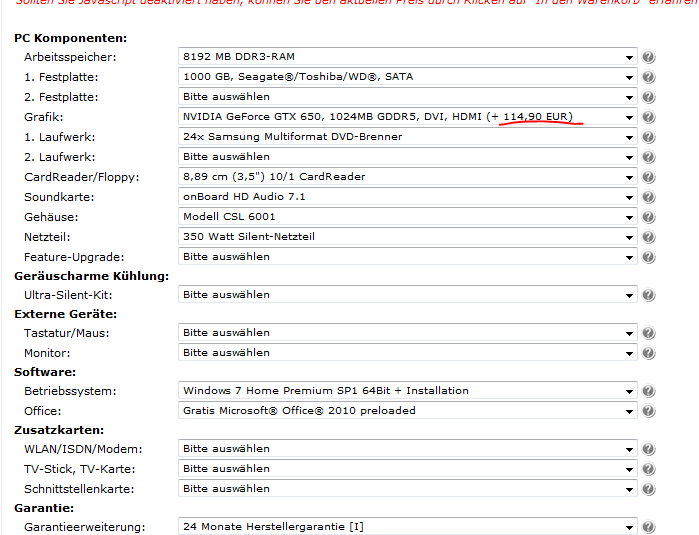699x535 pixels.
Task: Click the 'Grafik:' label
Action: pyautogui.click(x=44, y=117)
